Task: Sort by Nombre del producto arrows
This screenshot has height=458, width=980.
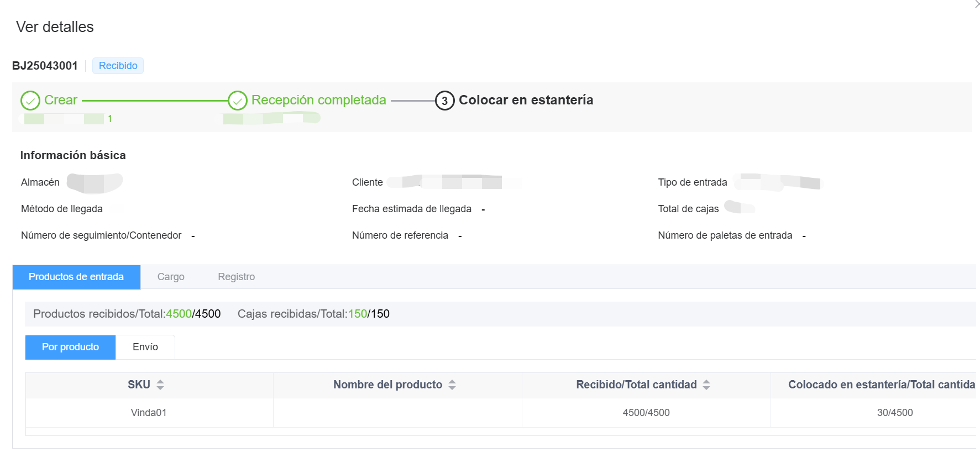Action: 452,385
